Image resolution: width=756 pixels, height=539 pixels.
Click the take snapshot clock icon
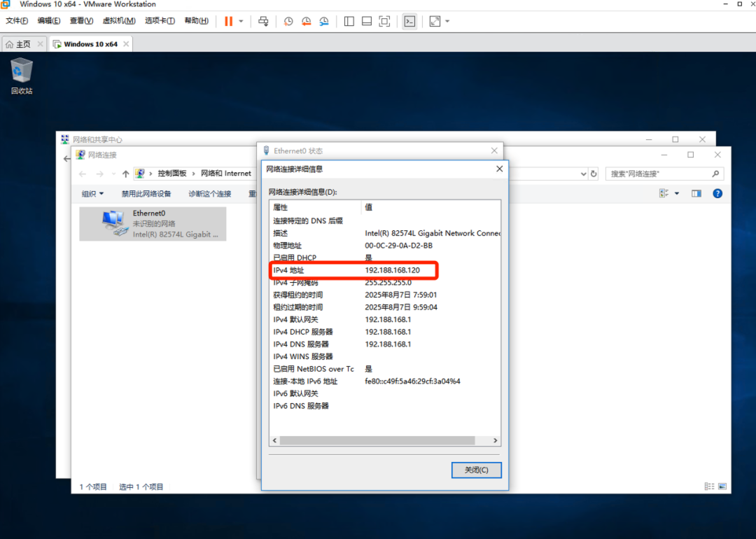click(x=288, y=21)
